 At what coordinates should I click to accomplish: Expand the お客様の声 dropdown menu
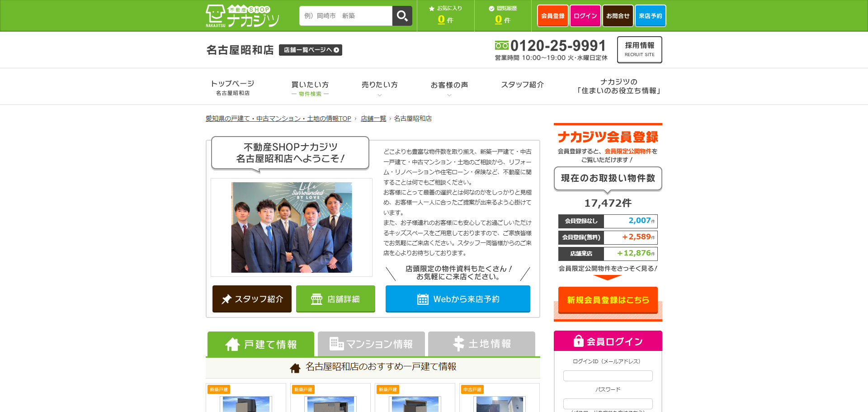[449, 88]
